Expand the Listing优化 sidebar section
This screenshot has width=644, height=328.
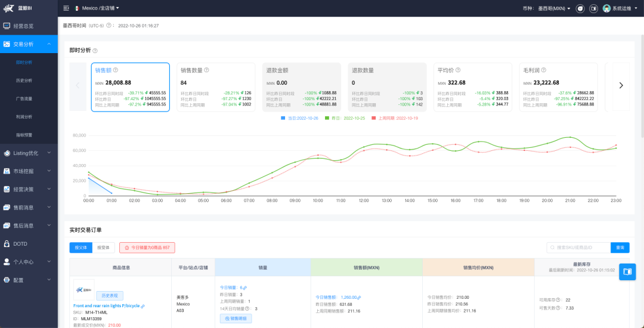[29, 153]
